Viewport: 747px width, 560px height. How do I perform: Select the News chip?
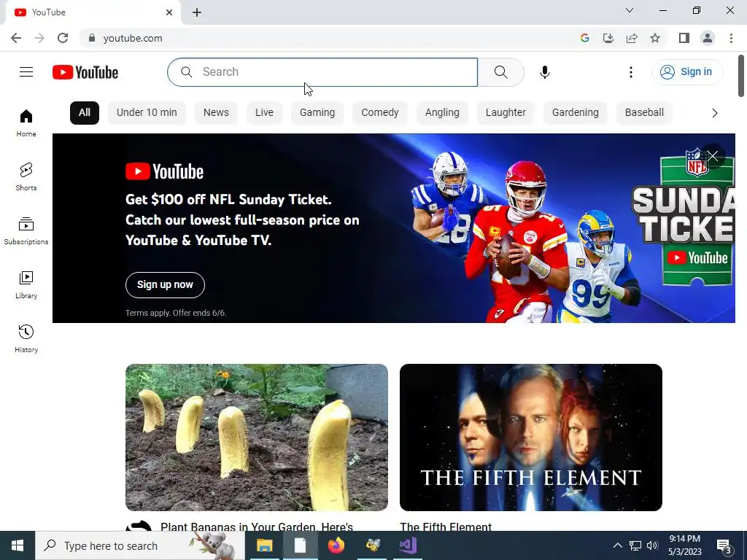216,113
